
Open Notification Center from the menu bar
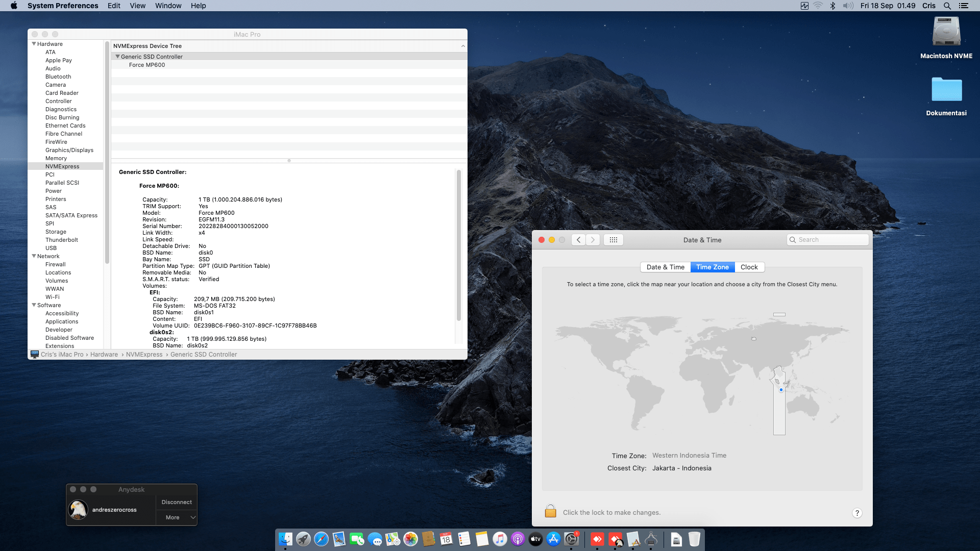pos(964,6)
